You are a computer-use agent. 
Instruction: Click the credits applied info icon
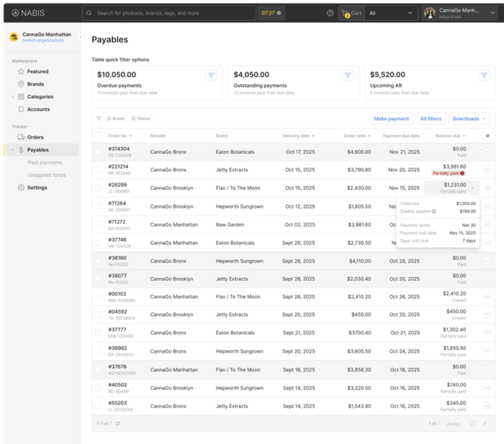click(434, 212)
